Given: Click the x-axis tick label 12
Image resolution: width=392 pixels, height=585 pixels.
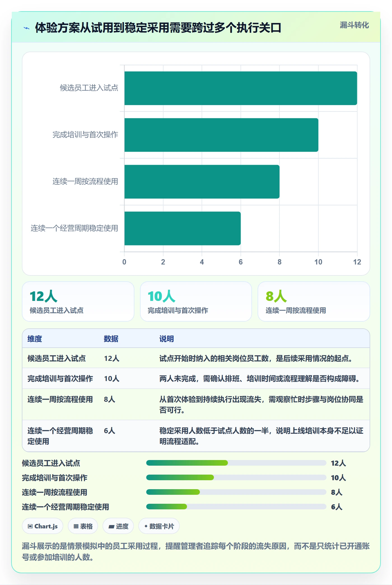Looking at the screenshot, I should (357, 262).
